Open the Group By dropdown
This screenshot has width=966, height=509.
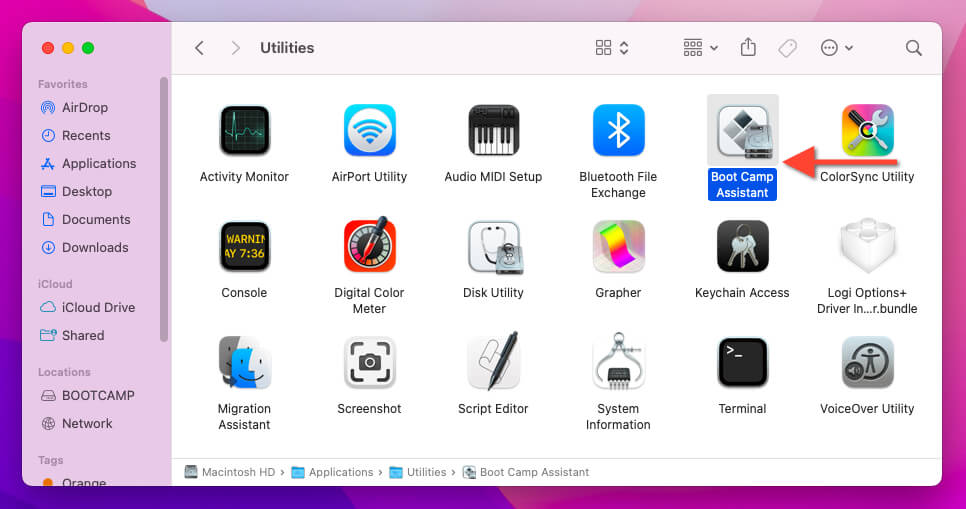tap(700, 48)
